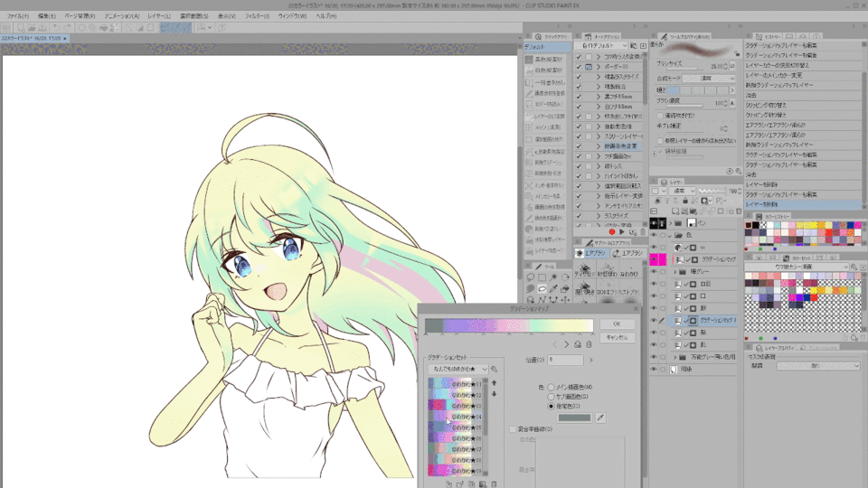Click the record button in Auto Action panel
Screen dimensions: 868x488
[611, 232]
